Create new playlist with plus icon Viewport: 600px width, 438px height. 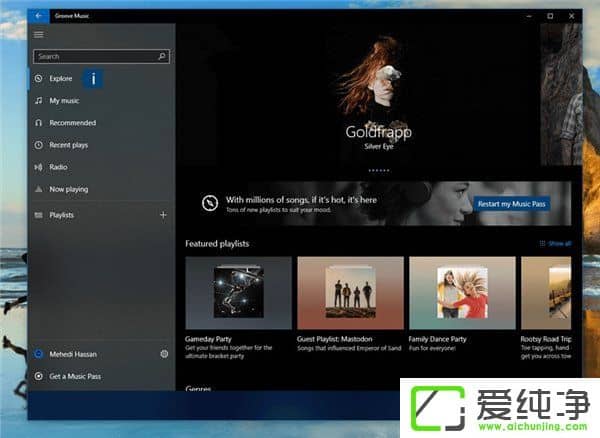tap(163, 215)
